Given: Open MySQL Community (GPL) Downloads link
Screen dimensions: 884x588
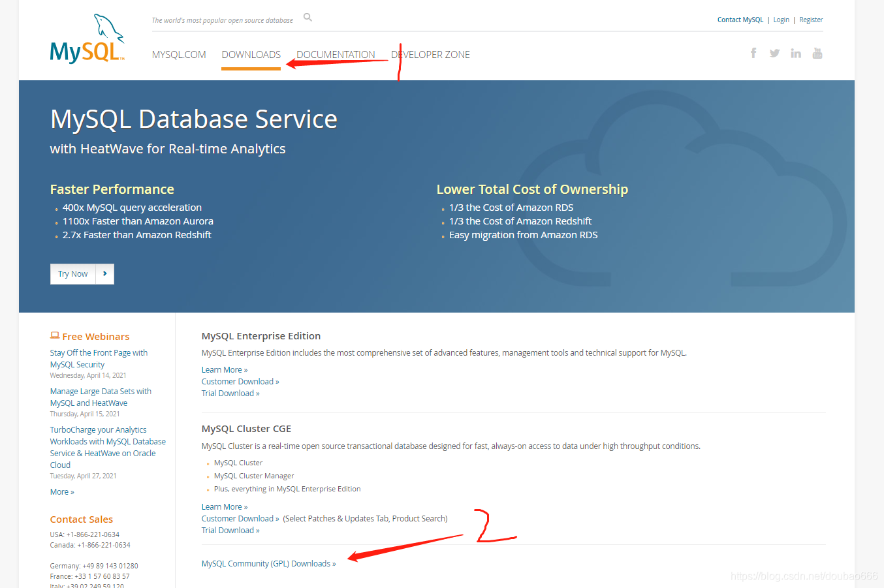Looking at the screenshot, I should click(x=269, y=564).
